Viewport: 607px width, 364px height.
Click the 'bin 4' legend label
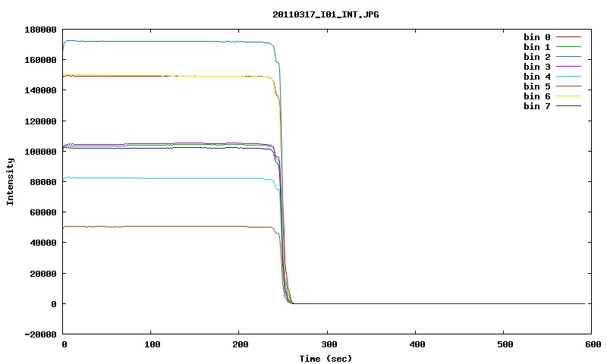coord(537,77)
